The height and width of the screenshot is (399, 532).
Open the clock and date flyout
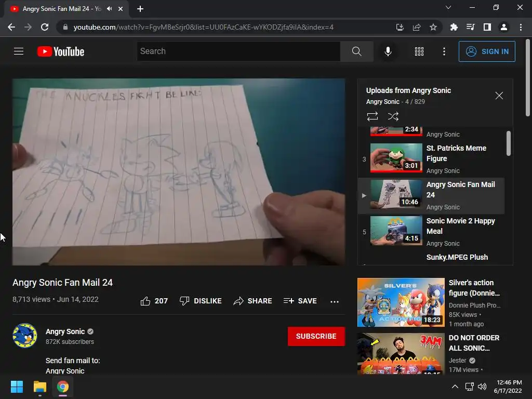point(508,387)
